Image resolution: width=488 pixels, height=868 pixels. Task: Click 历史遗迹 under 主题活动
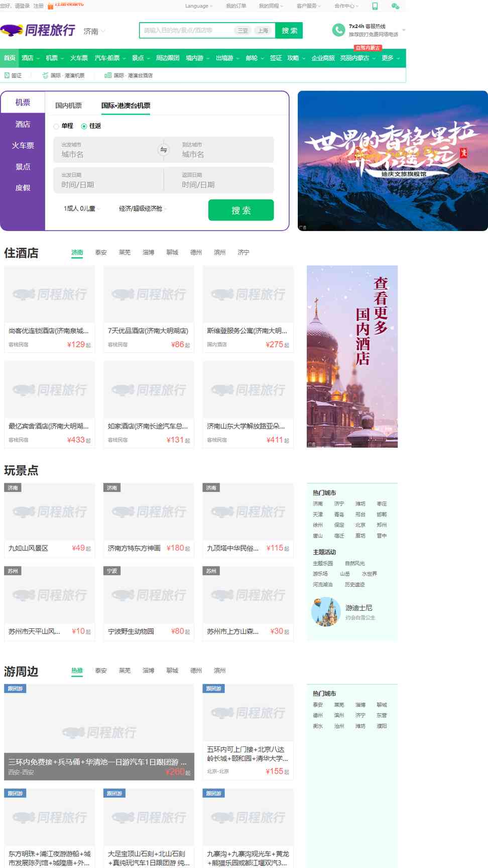pos(355,584)
